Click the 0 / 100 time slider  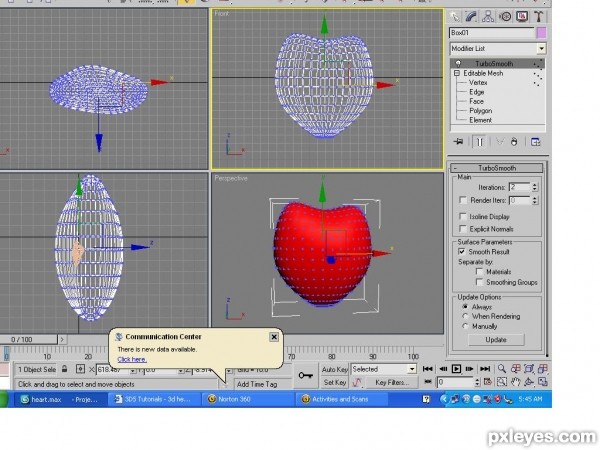28,339
